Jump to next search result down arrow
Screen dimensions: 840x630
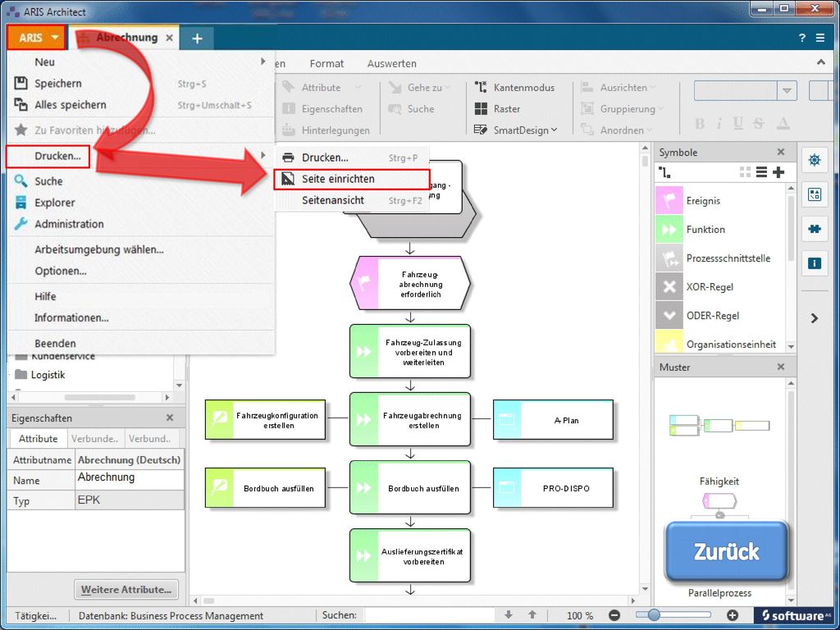pyautogui.click(x=509, y=615)
